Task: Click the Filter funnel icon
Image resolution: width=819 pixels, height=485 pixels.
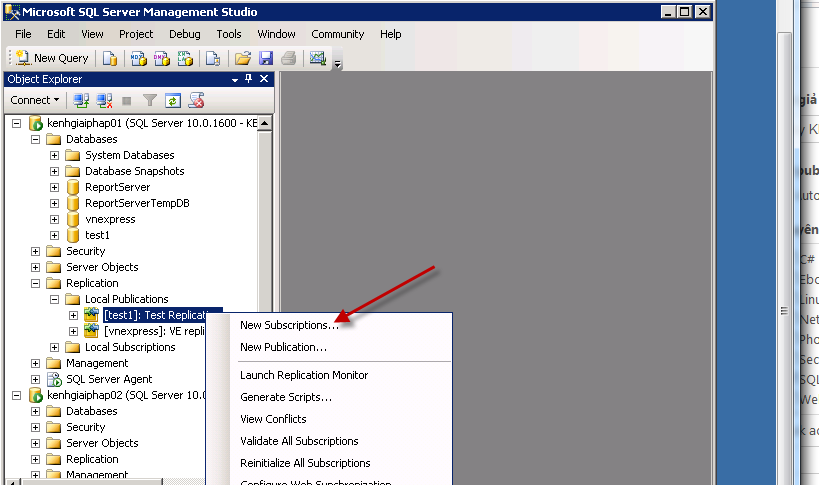Action: pos(150,100)
